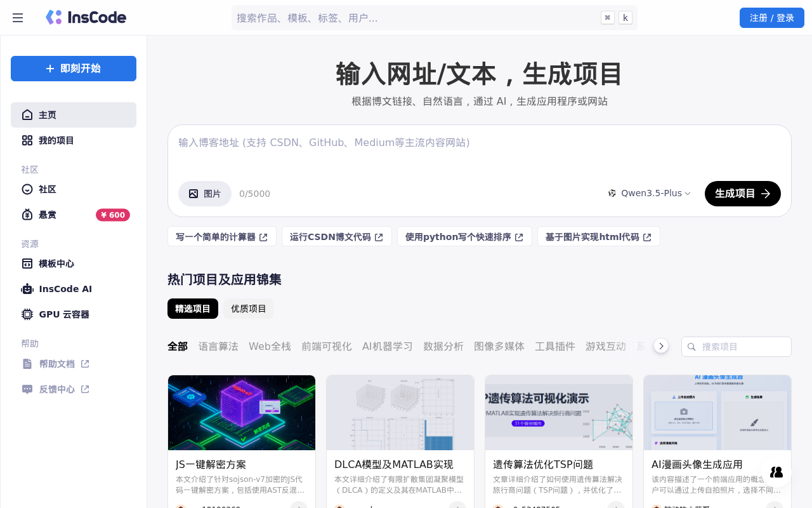The image size is (812, 508).
Task: Click the ¥ 600 bounty badge
Action: point(113,215)
